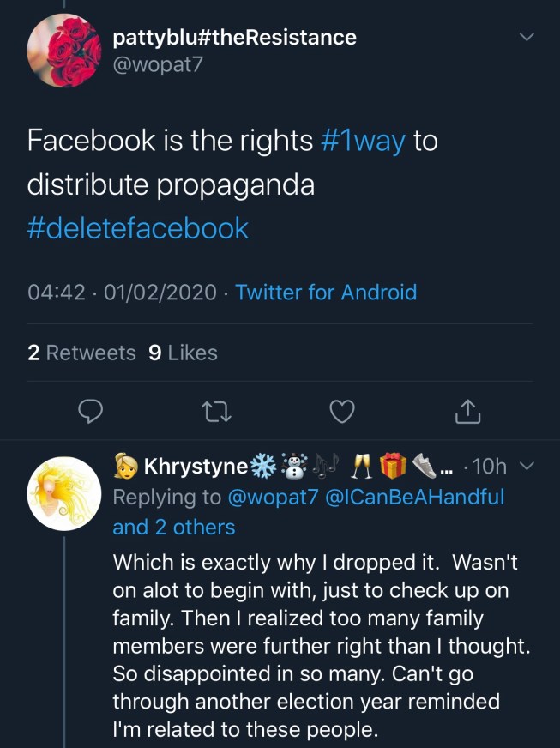Open the #deletefacebook hashtag
Screen dimensions: 560x748
tap(138, 228)
